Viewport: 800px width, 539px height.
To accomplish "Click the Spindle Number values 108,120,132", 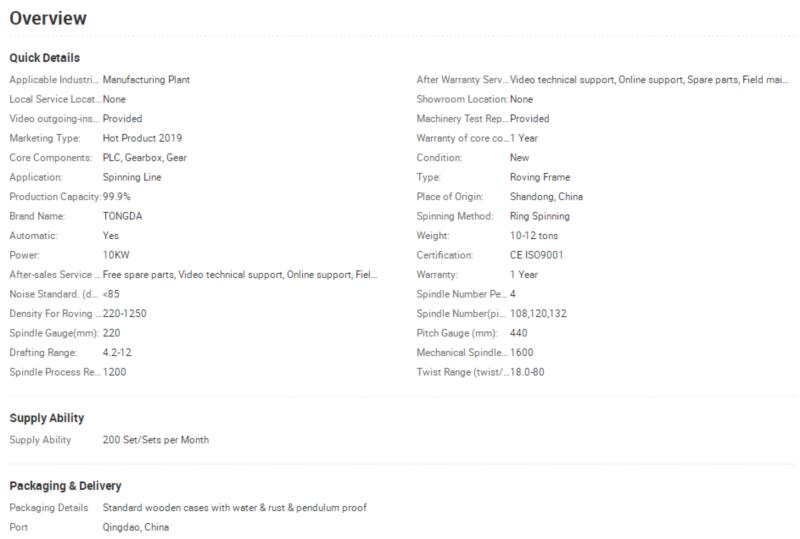I will [538, 313].
